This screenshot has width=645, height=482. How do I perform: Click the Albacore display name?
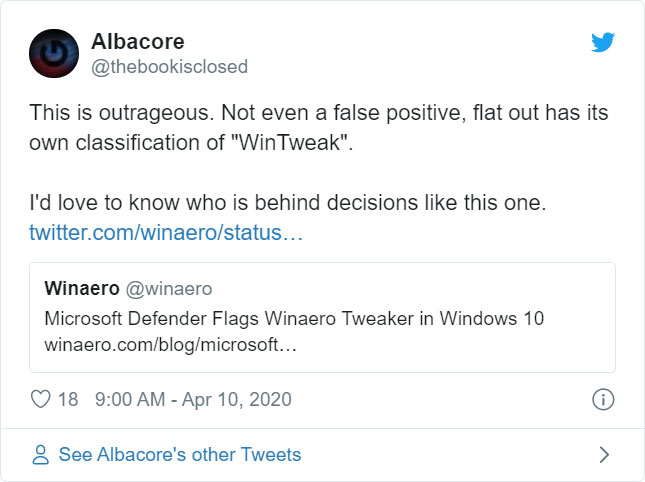[x=138, y=42]
